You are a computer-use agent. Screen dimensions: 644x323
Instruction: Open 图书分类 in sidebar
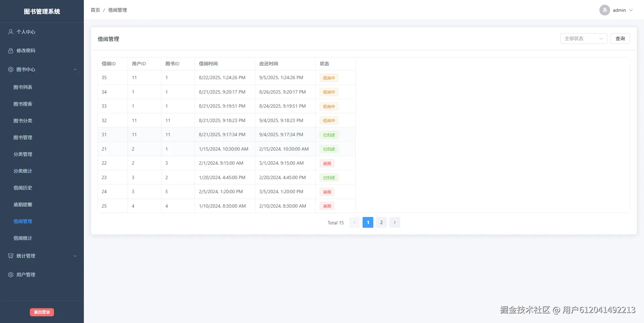[42, 121]
